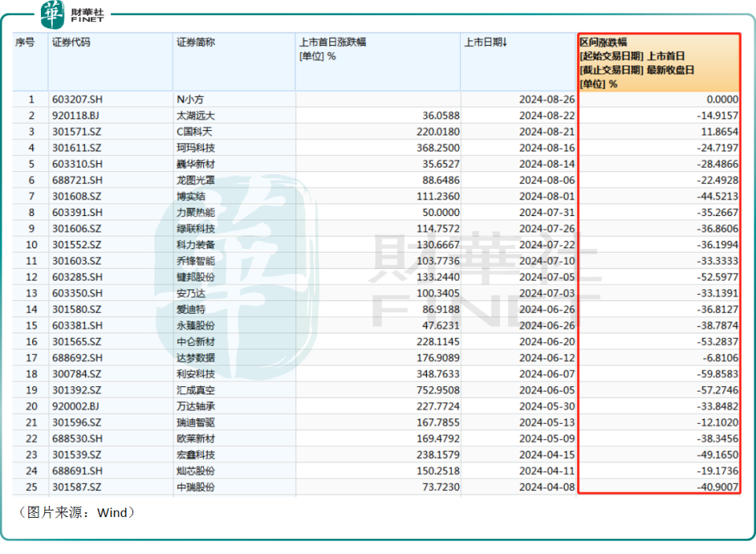Select listing date 2024-08-26
The width and height of the screenshot is (756, 554).
pyautogui.click(x=547, y=99)
